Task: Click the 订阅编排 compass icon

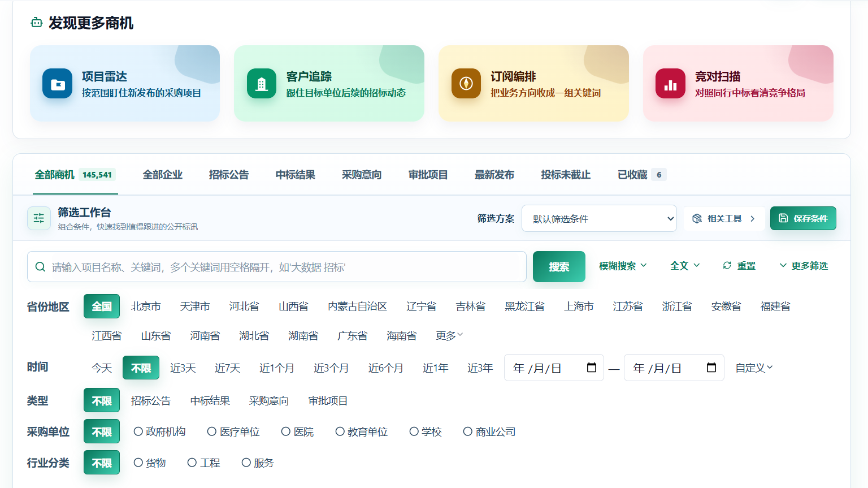Action: 466,84
